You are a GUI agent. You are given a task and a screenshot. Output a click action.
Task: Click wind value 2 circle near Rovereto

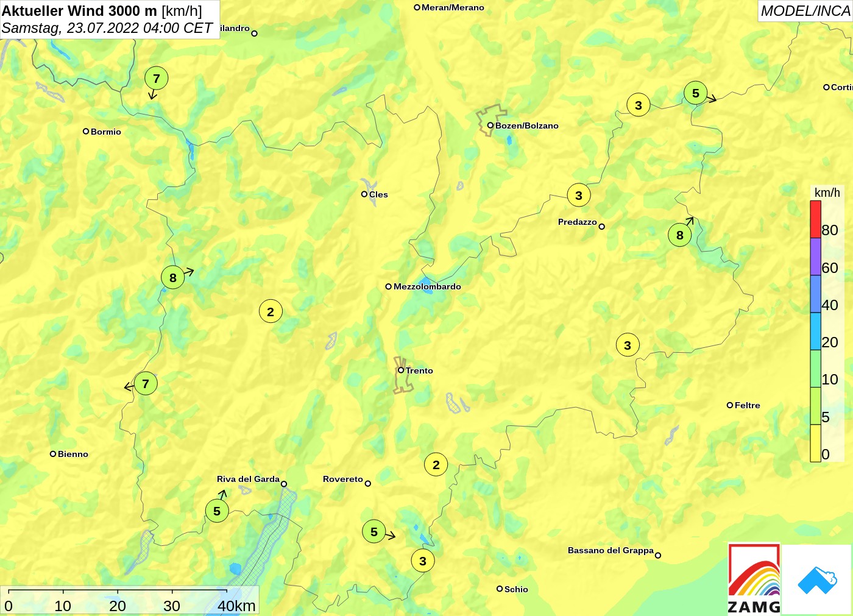click(x=436, y=464)
